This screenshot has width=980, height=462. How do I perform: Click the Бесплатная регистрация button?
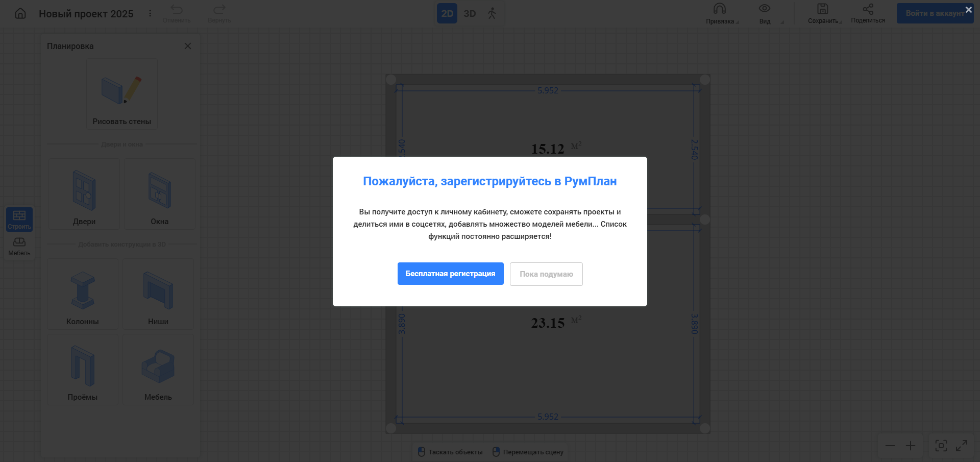click(x=450, y=274)
